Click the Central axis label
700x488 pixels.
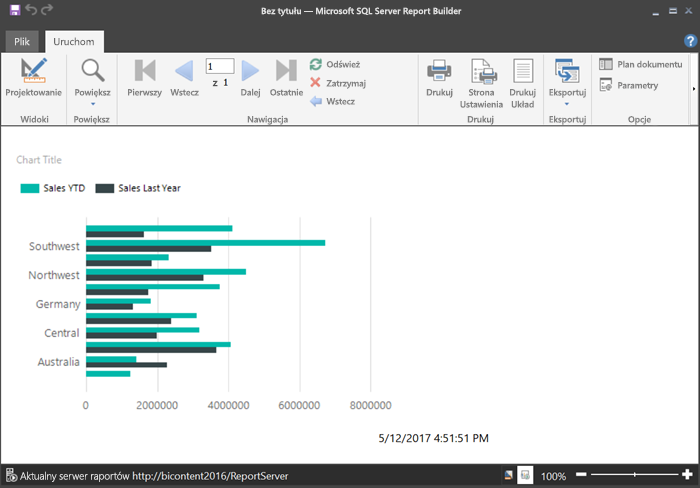coord(62,333)
